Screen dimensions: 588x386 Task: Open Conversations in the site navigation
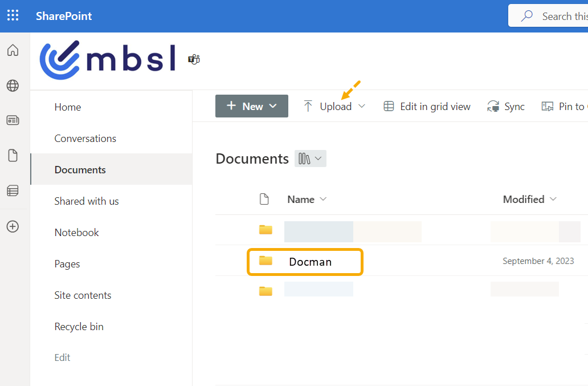(85, 139)
